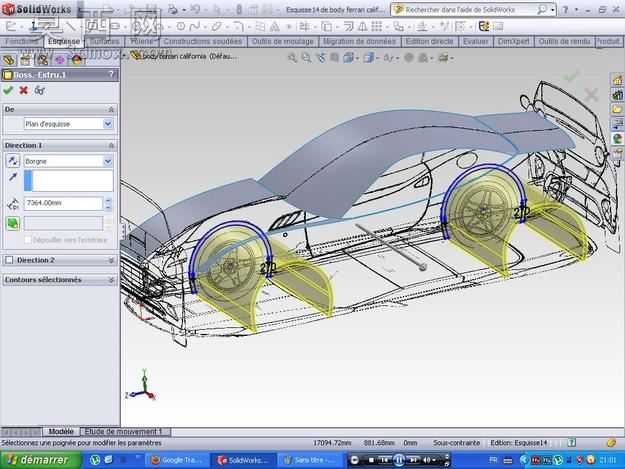Click the SolidWorks help question mark button
625x469 pixels.
coord(565,10)
